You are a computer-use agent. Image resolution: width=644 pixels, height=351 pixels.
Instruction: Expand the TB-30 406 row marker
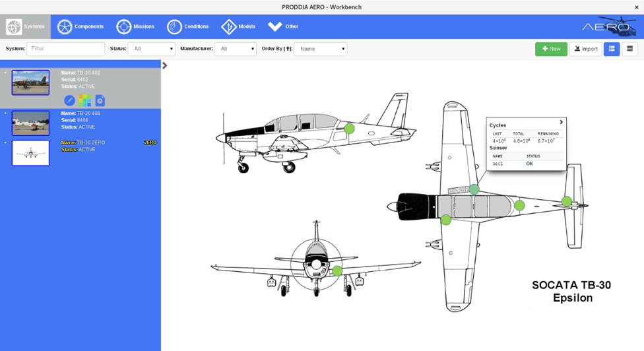coord(5,113)
